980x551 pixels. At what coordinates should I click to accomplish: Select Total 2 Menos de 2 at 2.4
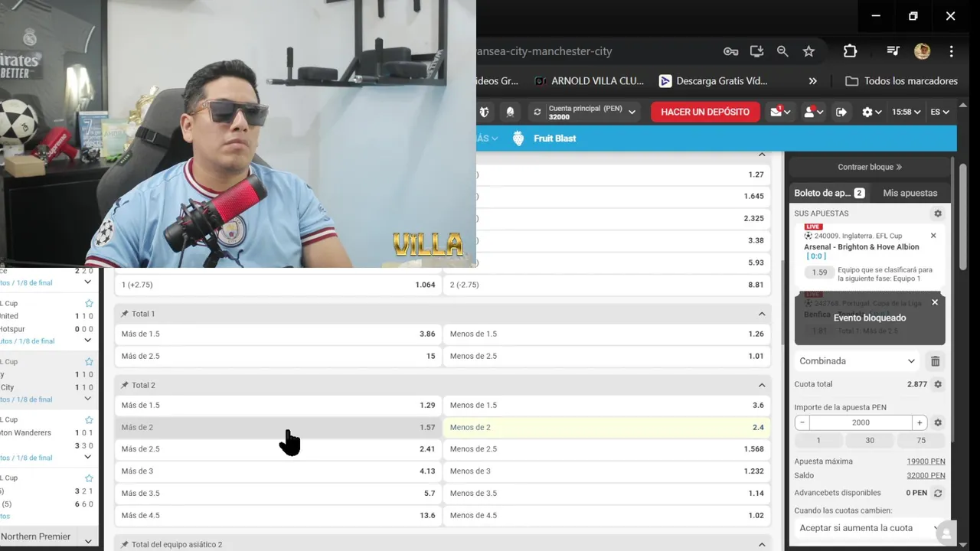click(x=607, y=427)
